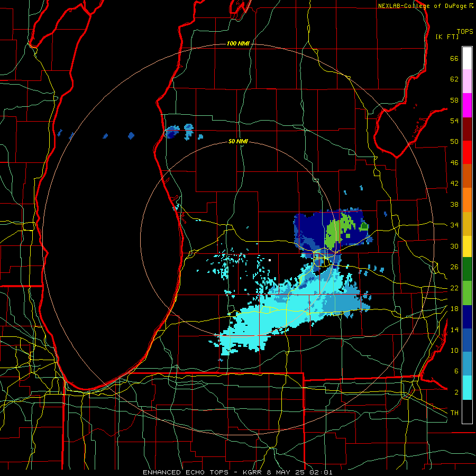476x476 pixels.
Task: Click the 30 legend value
Action: click(454, 246)
